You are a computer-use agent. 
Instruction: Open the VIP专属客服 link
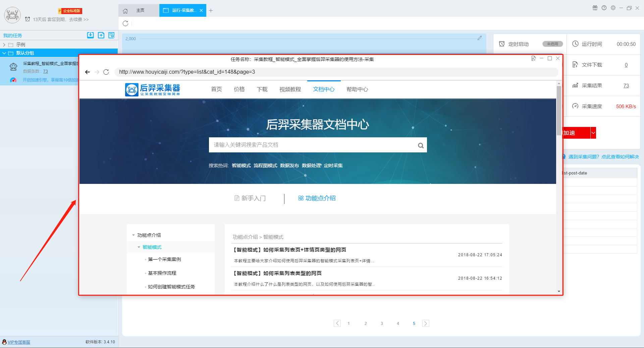click(x=19, y=342)
